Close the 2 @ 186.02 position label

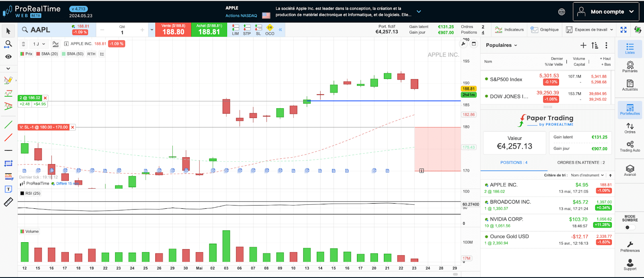point(45,98)
